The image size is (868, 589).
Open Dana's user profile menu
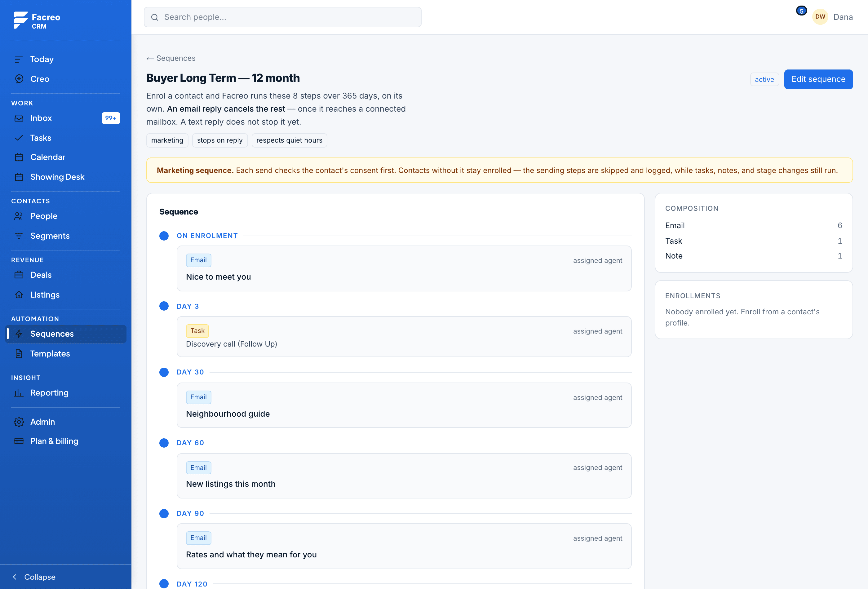(x=833, y=17)
